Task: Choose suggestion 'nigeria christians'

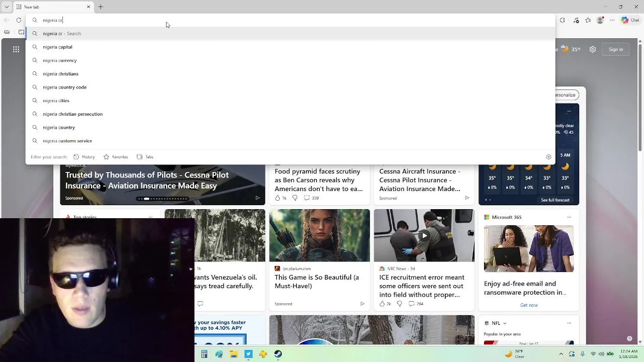Action: coord(290,74)
